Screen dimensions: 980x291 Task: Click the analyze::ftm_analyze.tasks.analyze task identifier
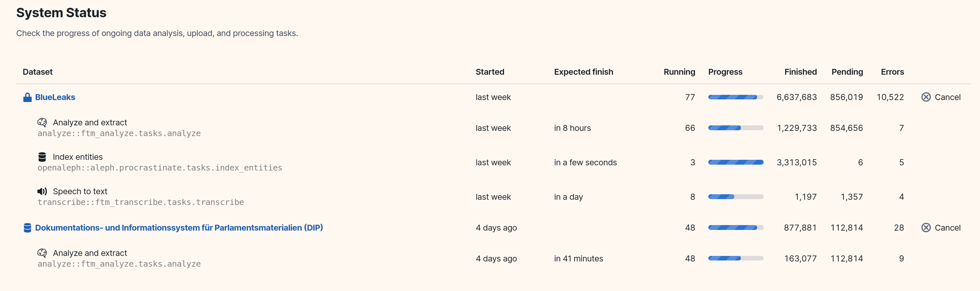[x=119, y=133]
